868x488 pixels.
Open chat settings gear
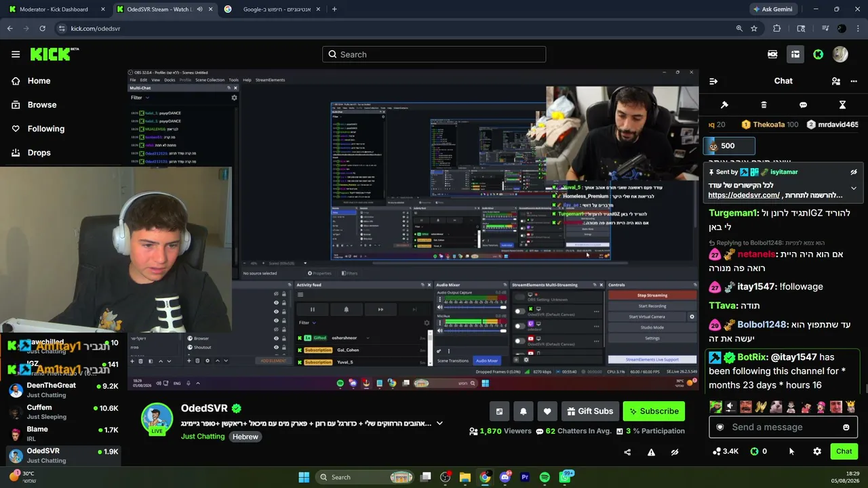[x=817, y=451]
